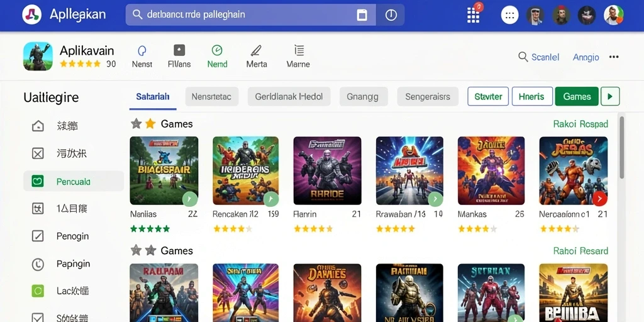Image resolution: width=644 pixels, height=322 pixels.
Task: Click the green Games button
Action: click(577, 96)
